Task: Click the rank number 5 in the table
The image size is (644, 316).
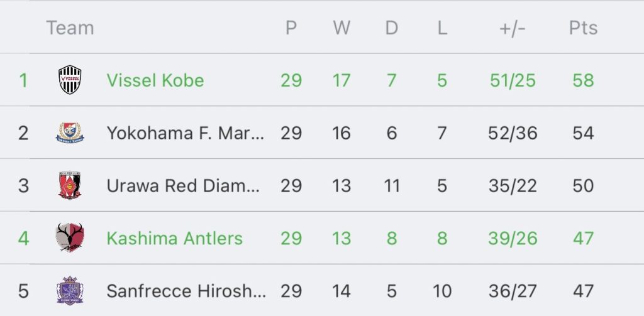Action: pyautogui.click(x=23, y=291)
